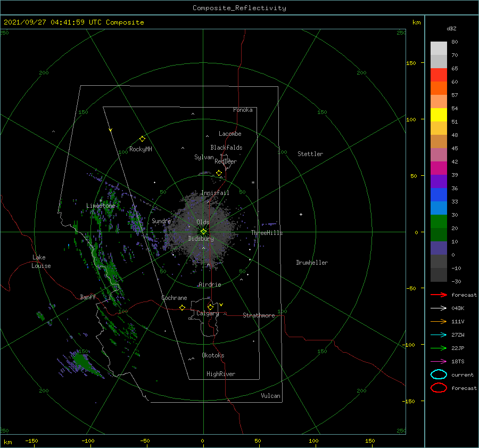Screen dimensions: 479x448
Task: Click the orange 57-60 dBZ swatch
Action: point(439,88)
